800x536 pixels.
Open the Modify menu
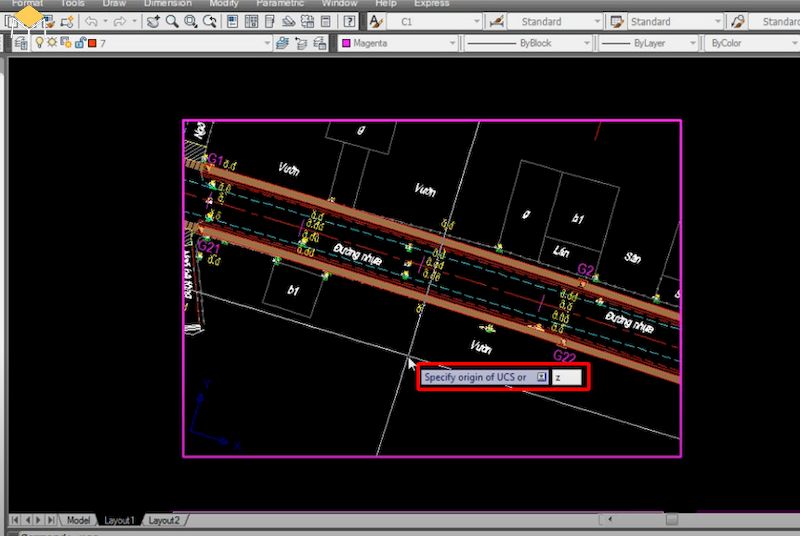tap(224, 3)
